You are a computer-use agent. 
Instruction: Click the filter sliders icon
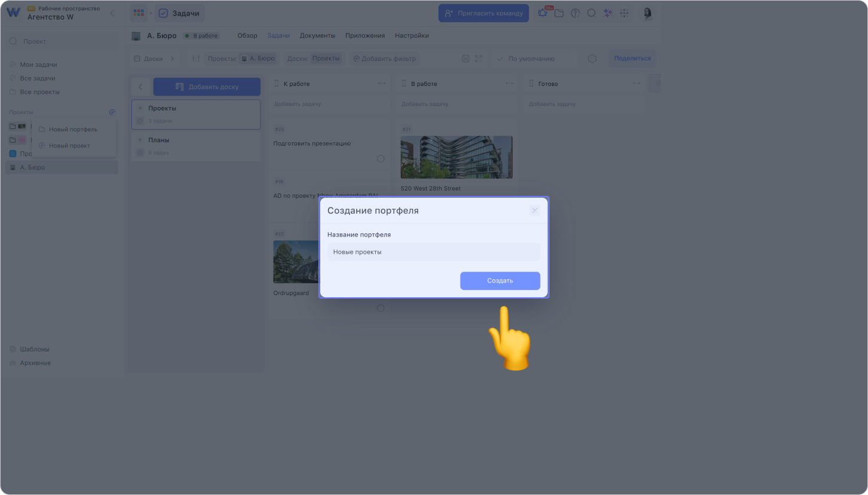click(x=196, y=59)
